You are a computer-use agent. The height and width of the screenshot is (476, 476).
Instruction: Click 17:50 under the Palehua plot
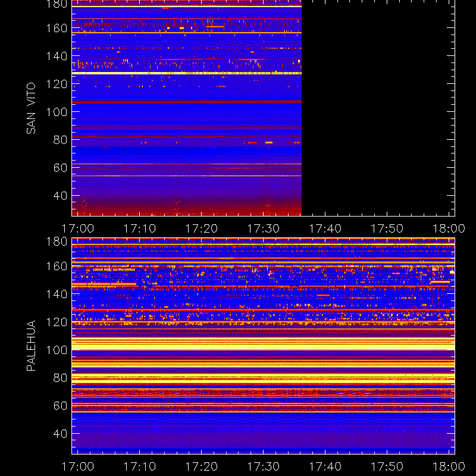click(387, 466)
